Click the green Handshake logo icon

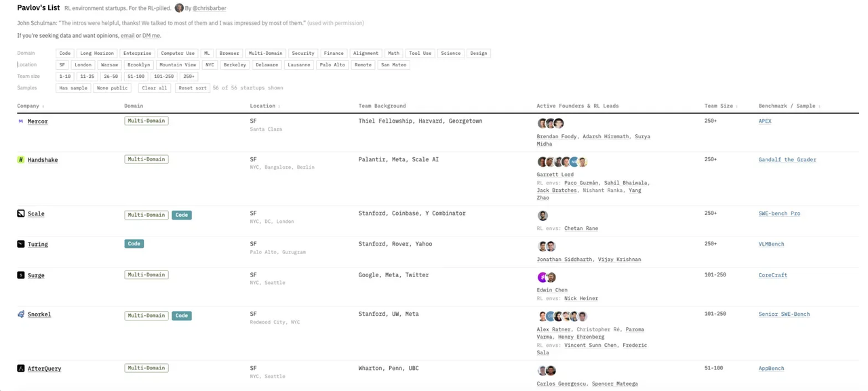20,160
